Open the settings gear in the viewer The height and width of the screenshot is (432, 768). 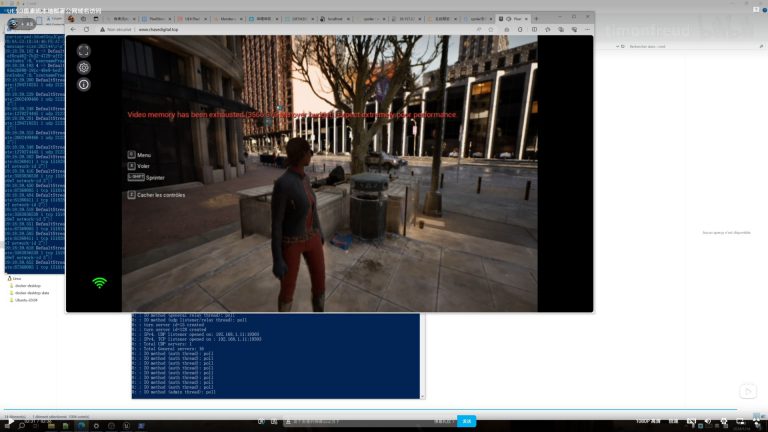[84, 68]
